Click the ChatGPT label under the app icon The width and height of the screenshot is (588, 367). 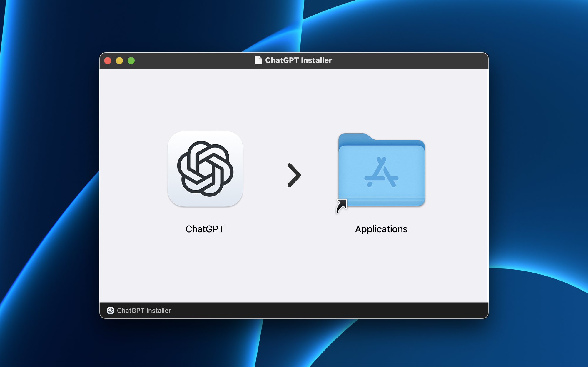(205, 229)
